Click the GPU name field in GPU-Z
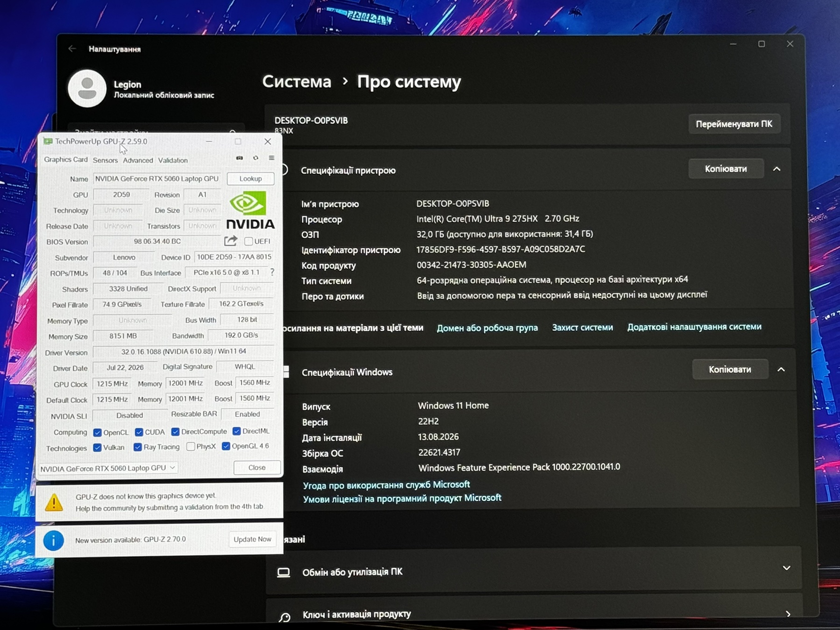This screenshot has width=840, height=630. 157,179
